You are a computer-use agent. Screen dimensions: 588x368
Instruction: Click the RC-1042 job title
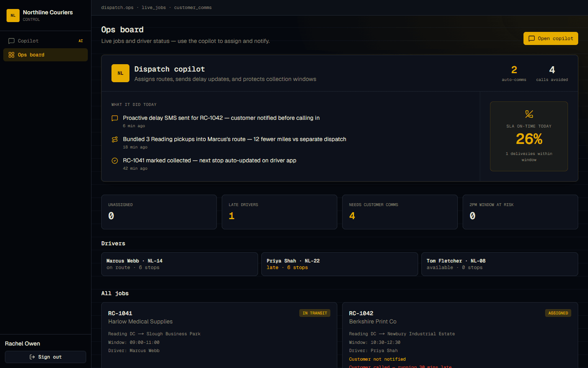pyautogui.click(x=361, y=313)
